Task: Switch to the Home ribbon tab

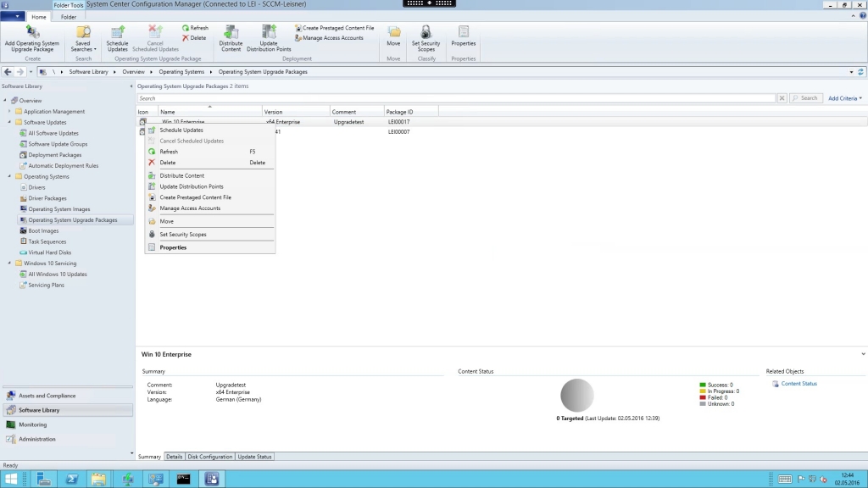Action: pos(39,17)
